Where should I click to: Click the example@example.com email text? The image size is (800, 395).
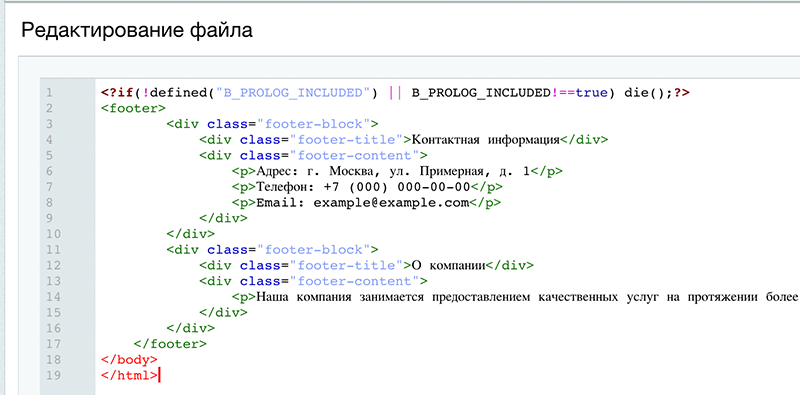[391, 203]
